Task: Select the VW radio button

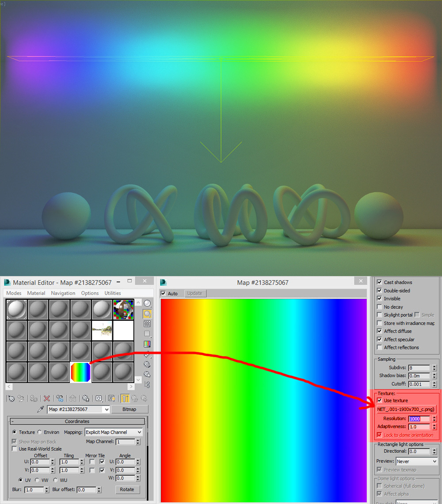Action: (37, 480)
